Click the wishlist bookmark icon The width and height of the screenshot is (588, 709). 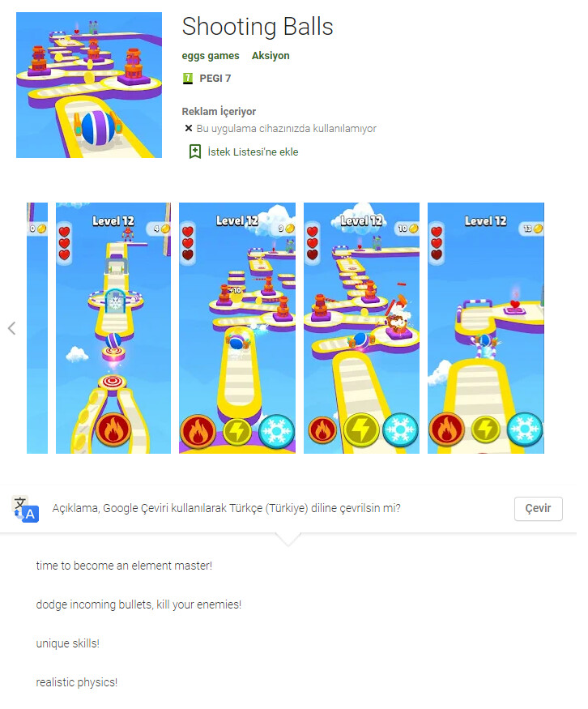click(195, 152)
